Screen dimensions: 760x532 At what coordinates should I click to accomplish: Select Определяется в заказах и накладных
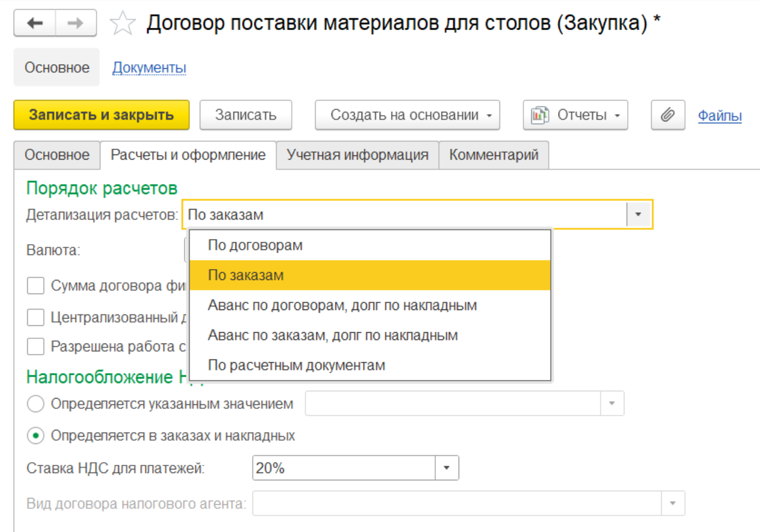point(36,435)
